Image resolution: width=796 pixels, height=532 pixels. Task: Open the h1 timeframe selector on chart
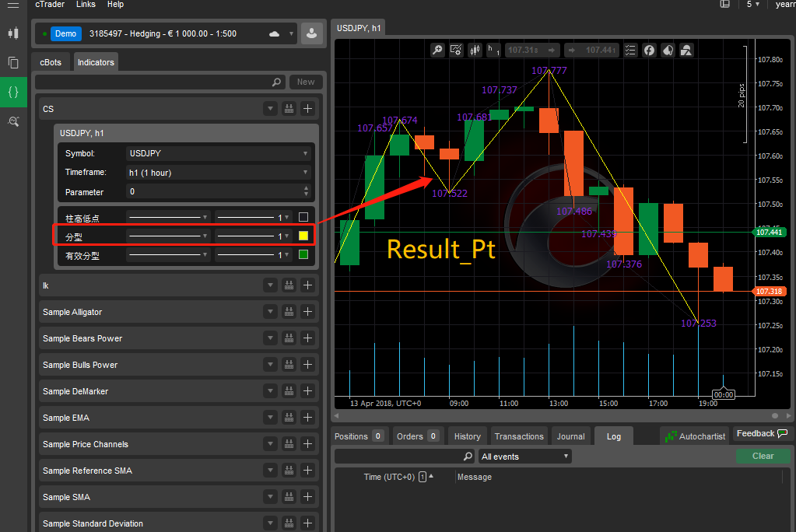click(493, 50)
